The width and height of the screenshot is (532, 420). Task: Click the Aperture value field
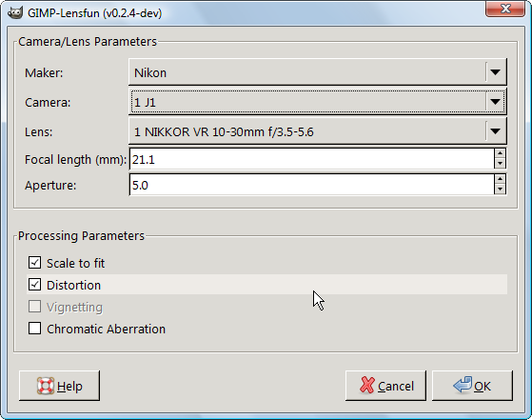[x=311, y=185]
